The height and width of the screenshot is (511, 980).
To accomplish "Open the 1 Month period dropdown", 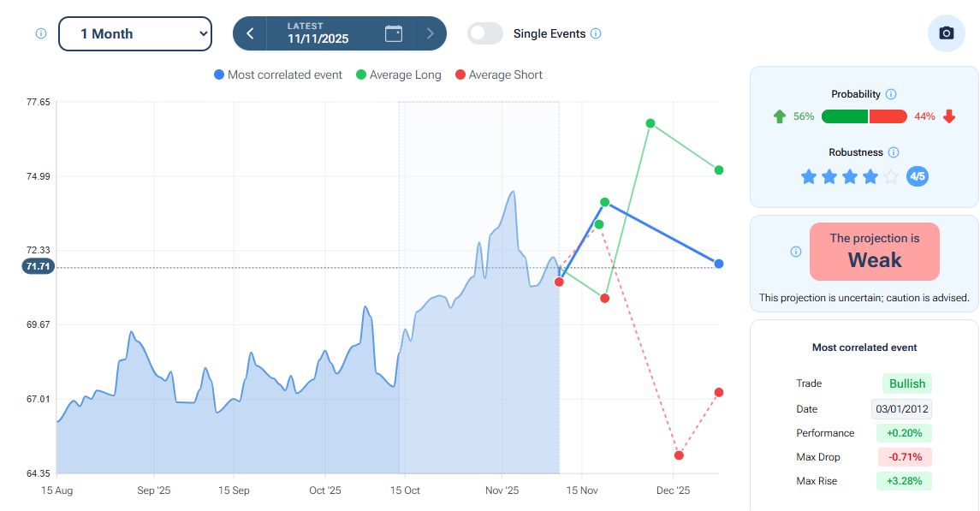I will (x=135, y=33).
